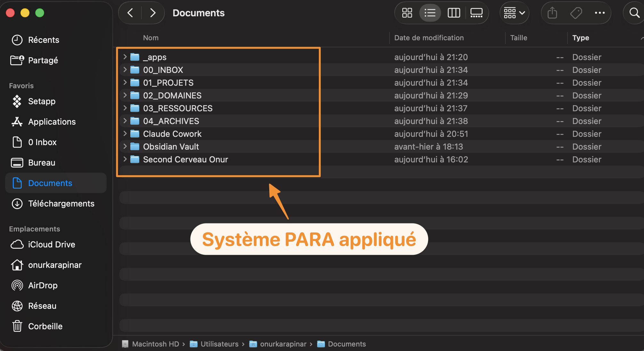Image resolution: width=644 pixels, height=351 pixels.
Task: Expand the 00_INBOX folder
Action: 125,70
